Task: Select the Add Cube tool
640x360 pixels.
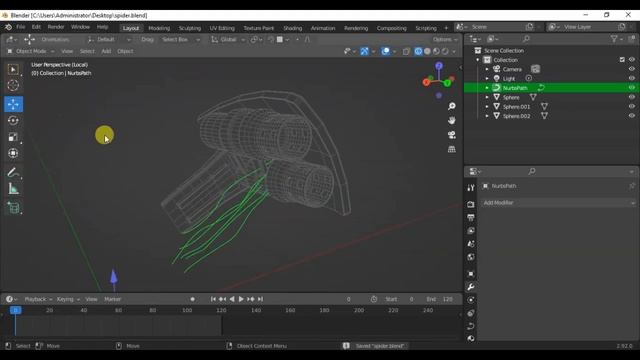Action: [13, 208]
